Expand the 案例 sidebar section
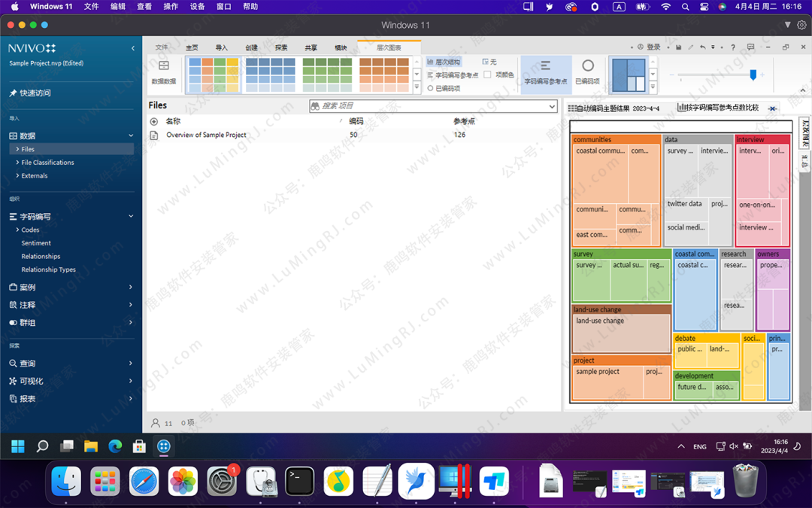812x508 pixels. pos(130,287)
